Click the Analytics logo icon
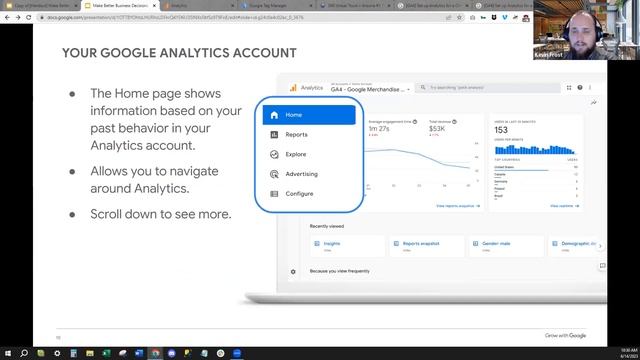 click(293, 88)
